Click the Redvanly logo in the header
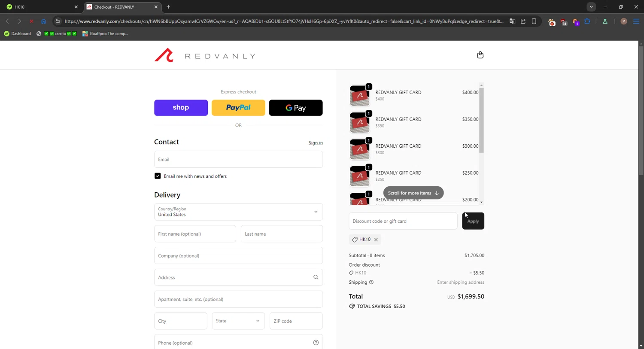 coord(205,55)
